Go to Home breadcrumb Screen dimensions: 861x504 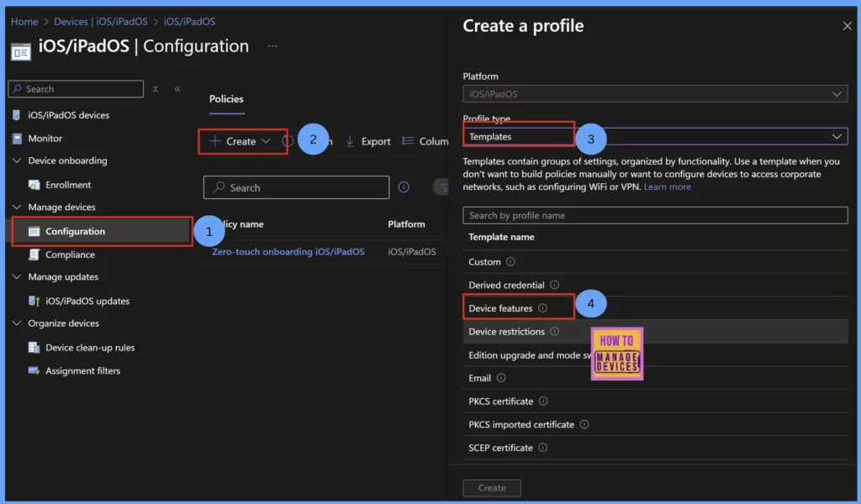[24, 21]
